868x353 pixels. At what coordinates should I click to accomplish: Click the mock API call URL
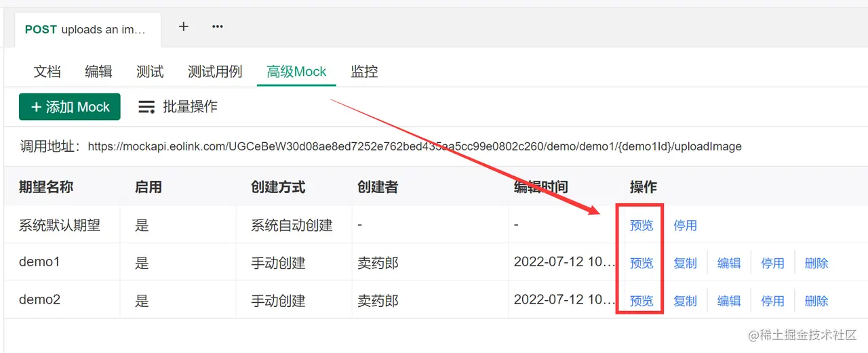coord(415,146)
